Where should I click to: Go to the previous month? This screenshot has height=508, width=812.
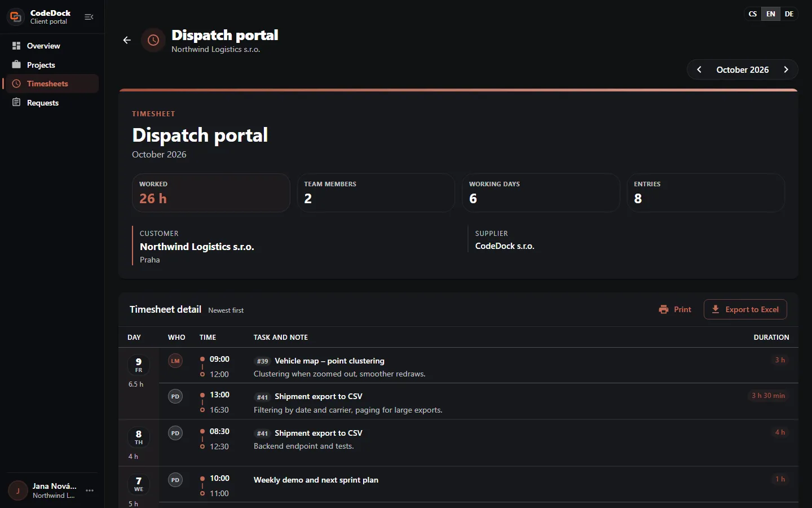coord(699,69)
